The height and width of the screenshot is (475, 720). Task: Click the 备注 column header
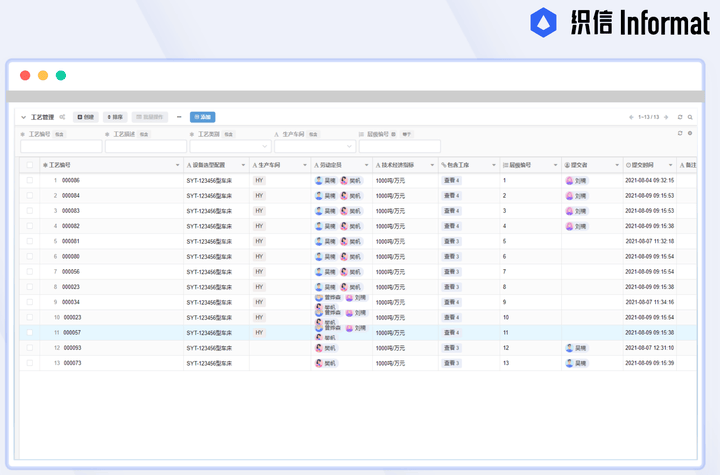688,165
